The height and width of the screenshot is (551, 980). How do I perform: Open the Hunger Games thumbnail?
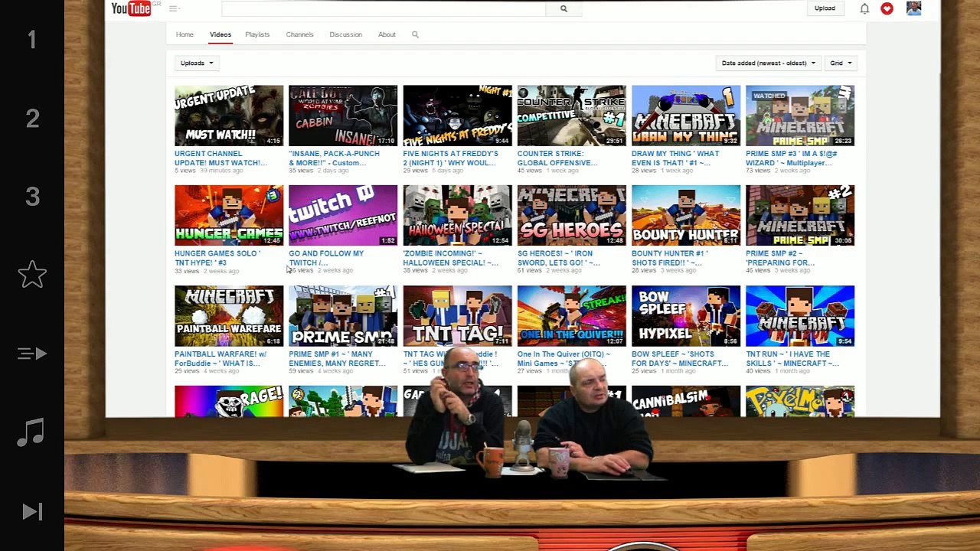tap(229, 215)
